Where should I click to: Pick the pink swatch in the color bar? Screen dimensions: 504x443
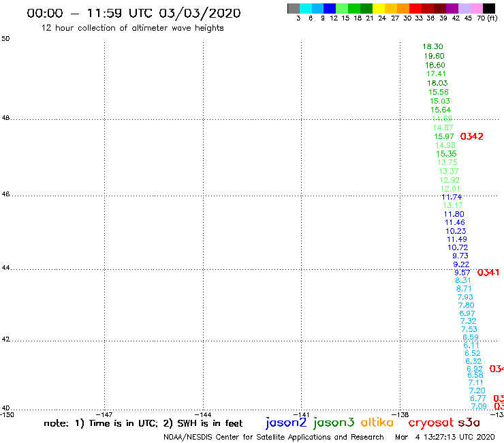(x=477, y=9)
